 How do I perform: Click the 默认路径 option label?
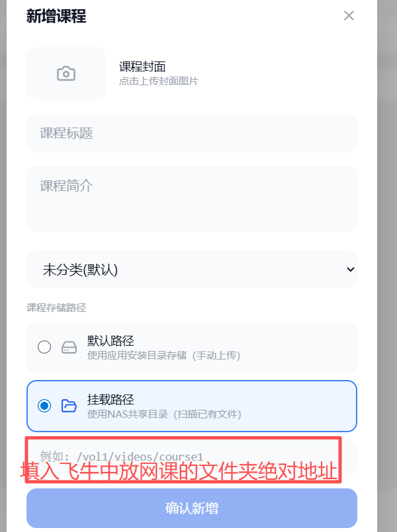[x=110, y=340]
